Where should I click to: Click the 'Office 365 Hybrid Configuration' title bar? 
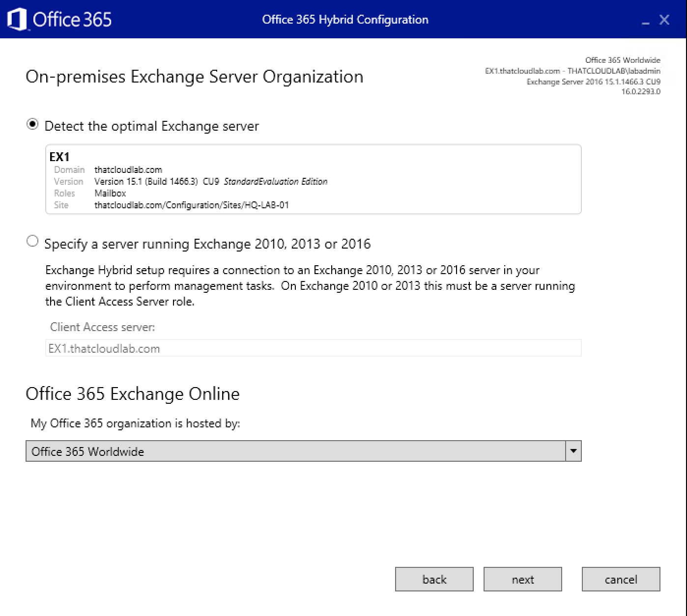[x=345, y=20]
